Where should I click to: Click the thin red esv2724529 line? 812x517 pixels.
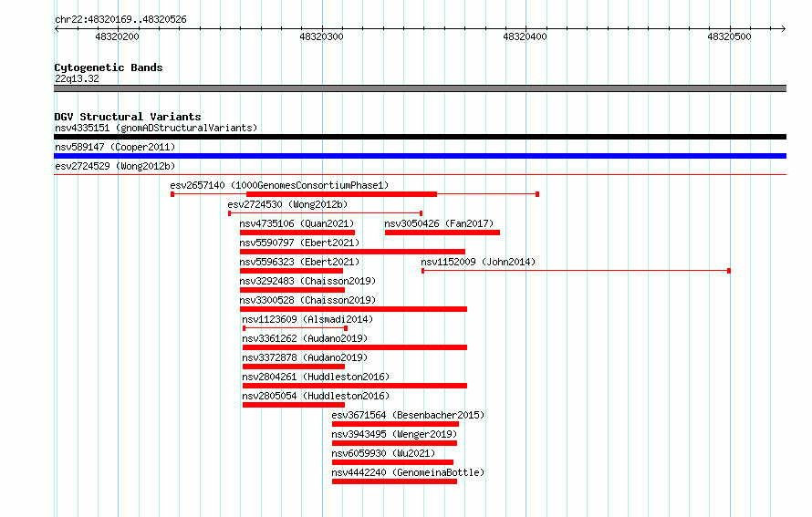point(420,174)
